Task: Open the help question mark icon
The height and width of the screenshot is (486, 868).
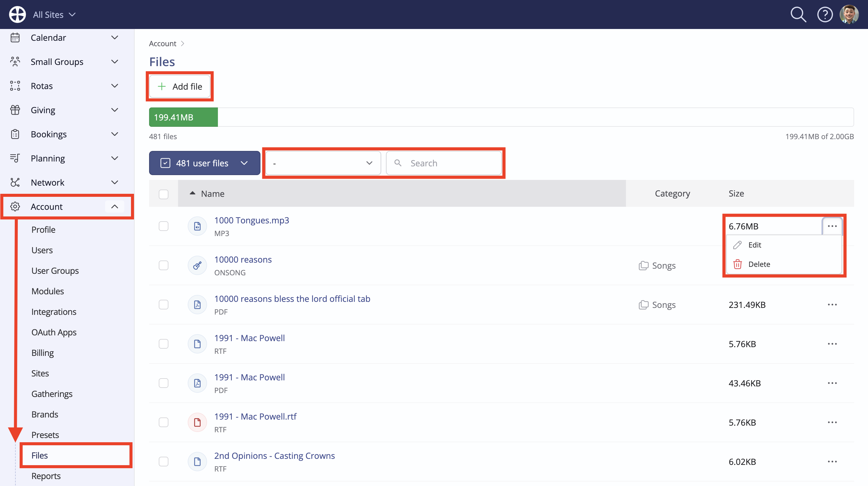Action: (825, 14)
